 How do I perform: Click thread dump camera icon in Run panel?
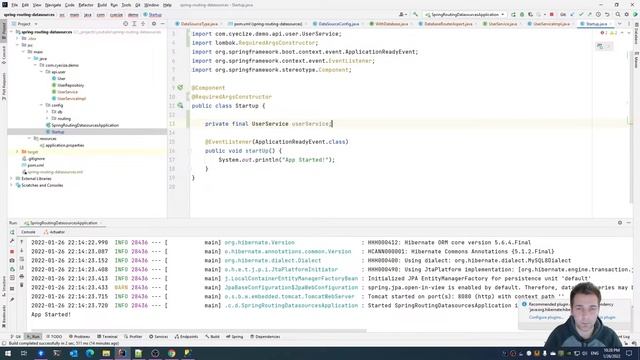pos(12,260)
